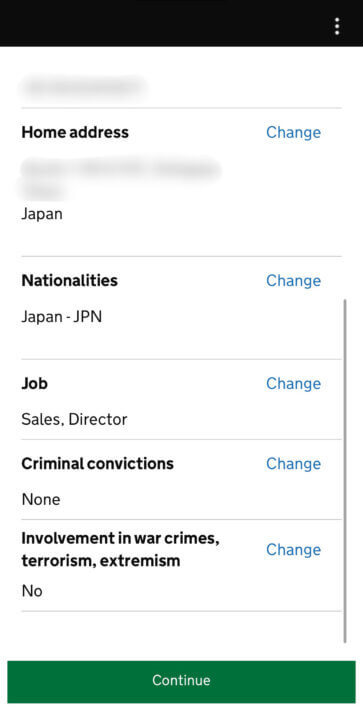Image resolution: width=363 pixels, height=720 pixels.
Task: Click the Japan - JPN nationality value
Action: click(x=61, y=317)
